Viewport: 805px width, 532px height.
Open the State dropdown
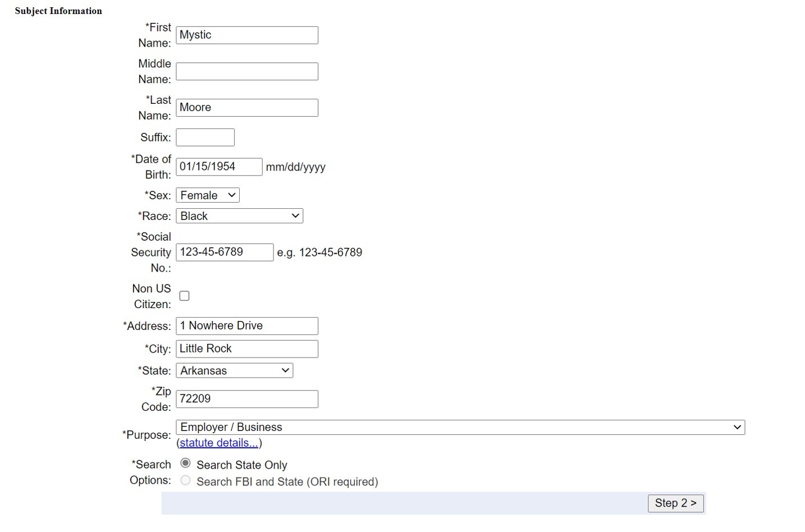(234, 371)
